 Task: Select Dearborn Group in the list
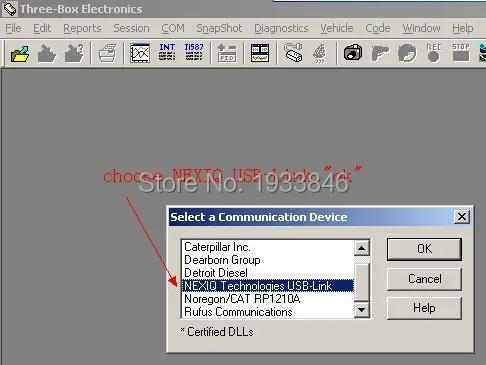pos(268,260)
